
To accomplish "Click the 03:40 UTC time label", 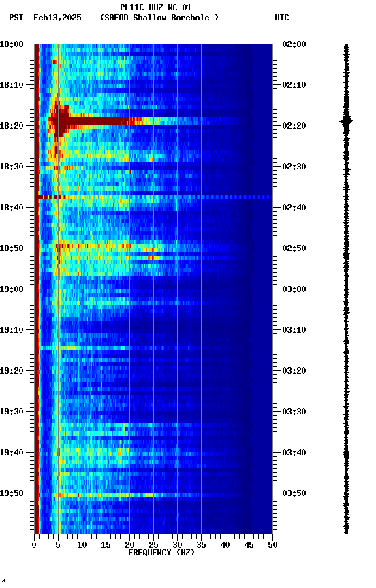I will click(x=294, y=453).
